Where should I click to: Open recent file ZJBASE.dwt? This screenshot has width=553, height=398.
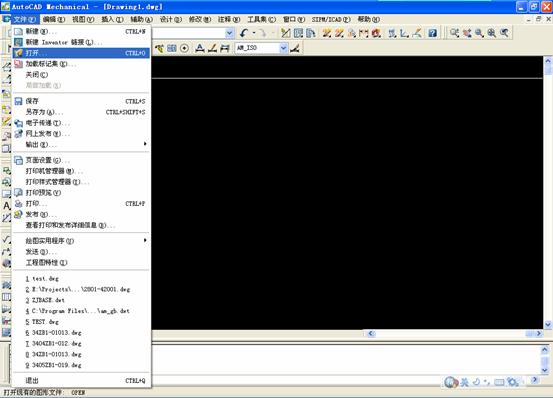click(45, 300)
